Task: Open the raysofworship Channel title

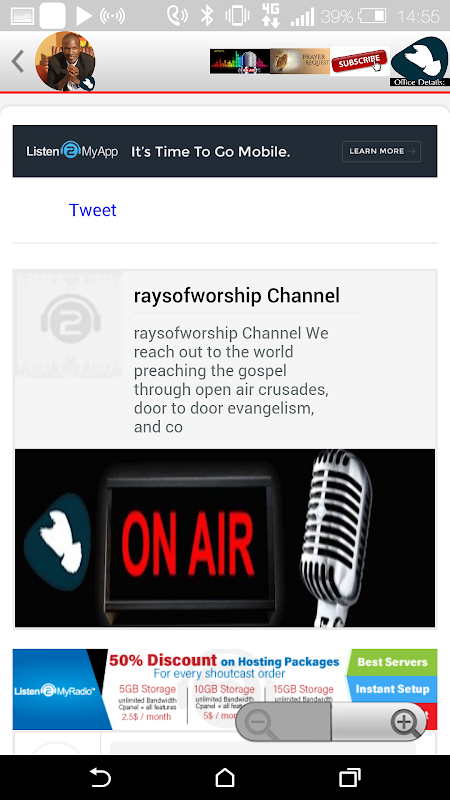Action: (x=237, y=295)
